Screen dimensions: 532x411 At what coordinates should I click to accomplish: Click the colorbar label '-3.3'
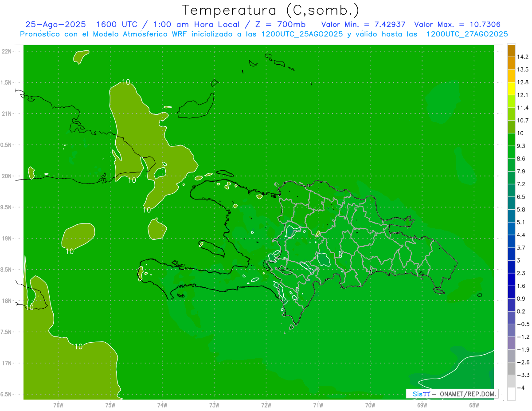pyautogui.click(x=523, y=375)
